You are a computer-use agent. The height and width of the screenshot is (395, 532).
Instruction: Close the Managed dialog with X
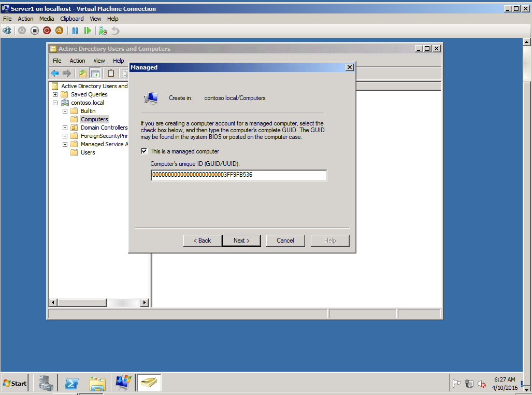(x=350, y=67)
